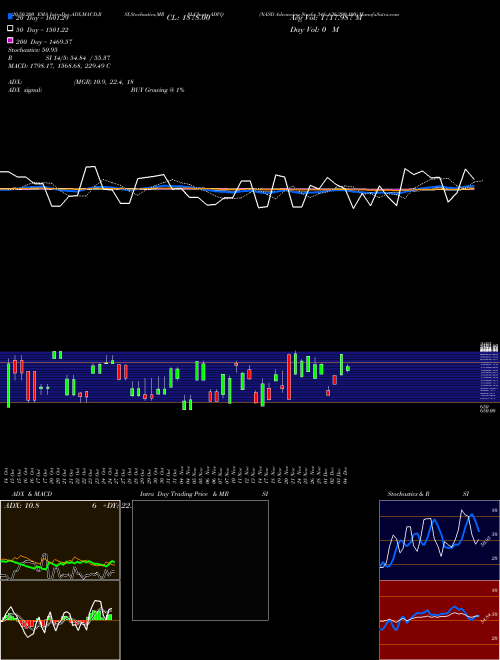This screenshot has height=660, width=500.
Task: Select the '20 Day' legend value text
Action: pos(42,18)
